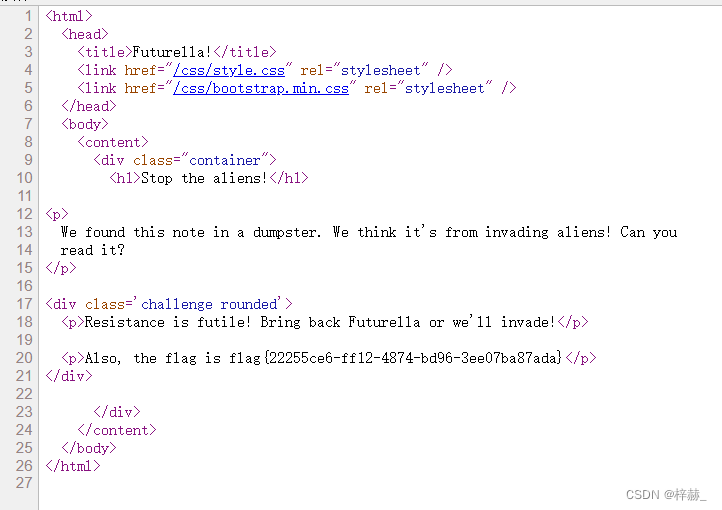Screen dimensions: 722x510
Task: Click the closing </content> tag
Action: [x=117, y=430]
